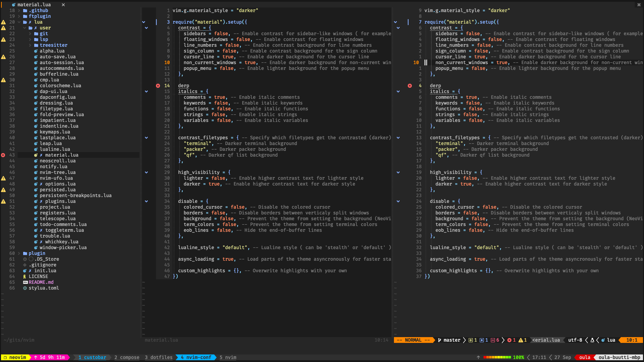Click the stylua.toml gear icon
644x362 pixels.
point(25,288)
